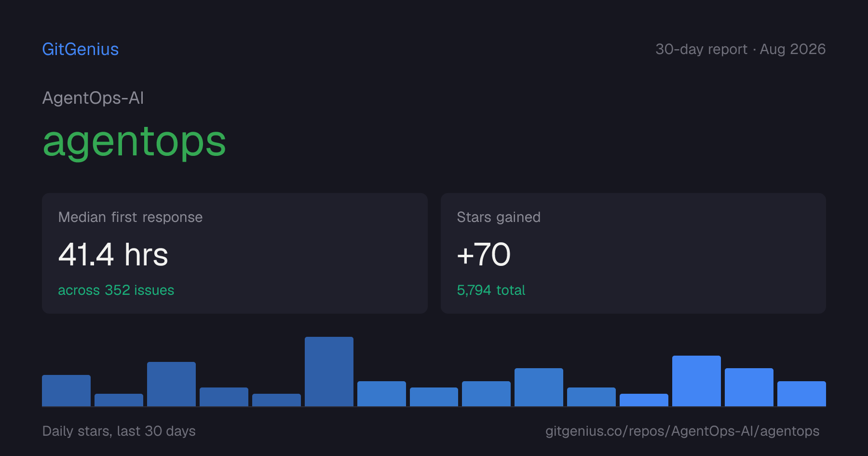Image resolution: width=868 pixels, height=456 pixels.
Task: Click the Daily stars, last 30 days caption
Action: [x=119, y=431]
